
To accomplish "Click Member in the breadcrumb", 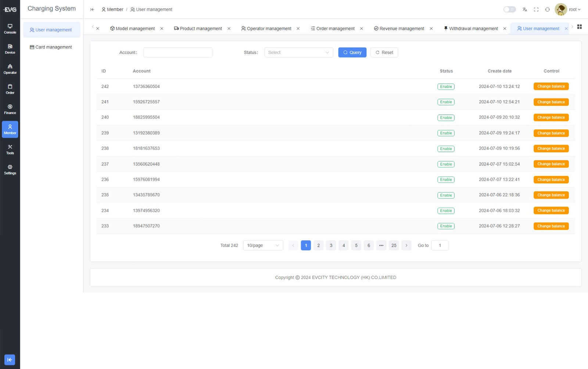I will [x=112, y=10].
